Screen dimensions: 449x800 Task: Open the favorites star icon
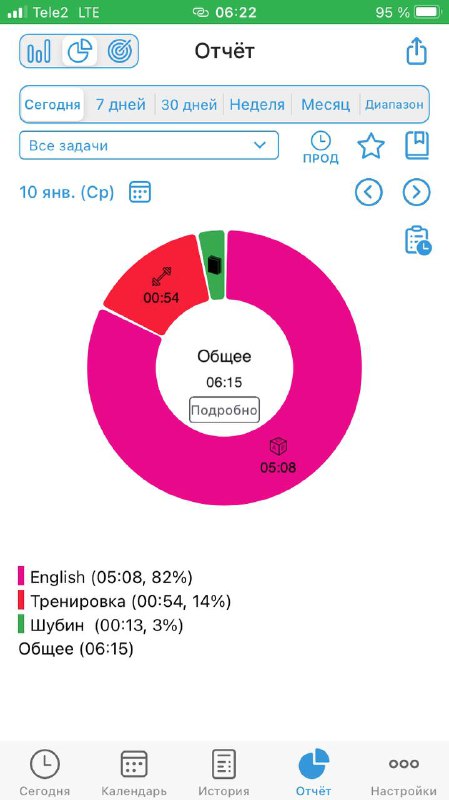[371, 146]
